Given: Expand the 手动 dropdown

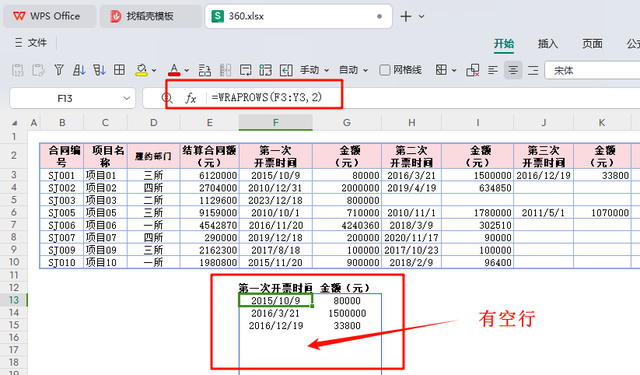Looking at the screenshot, I should pyautogui.click(x=314, y=70).
